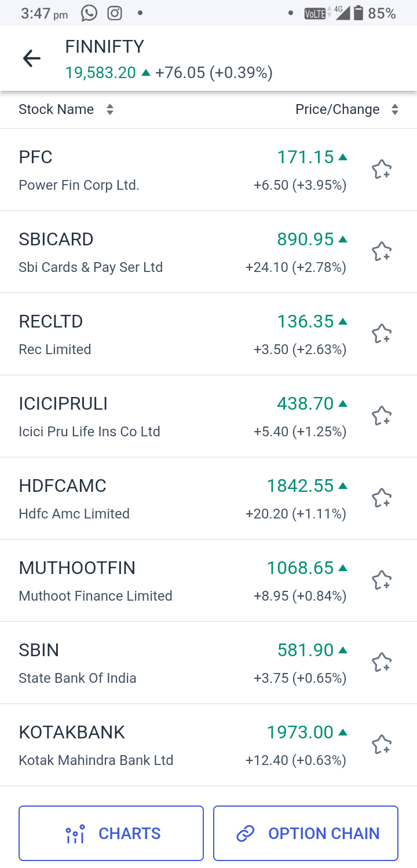Open Muthoot Finance Limited stock
Screen dimensions: 417x868
(96, 581)
